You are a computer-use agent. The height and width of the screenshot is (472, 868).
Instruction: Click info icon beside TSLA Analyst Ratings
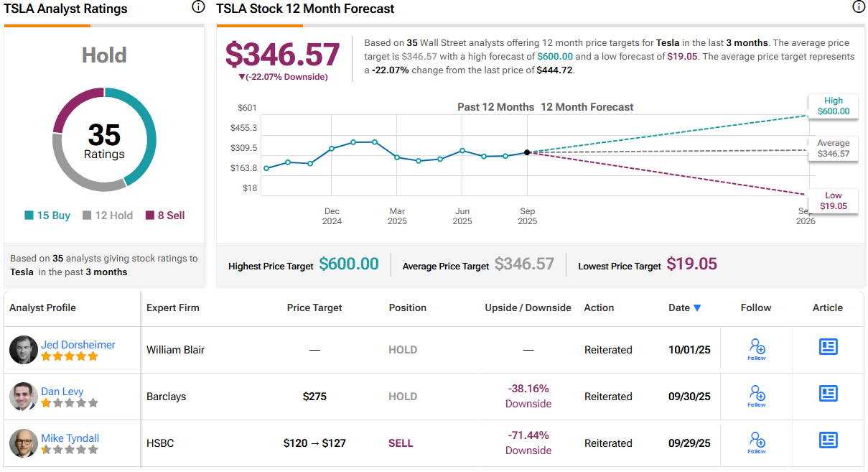pyautogui.click(x=198, y=7)
